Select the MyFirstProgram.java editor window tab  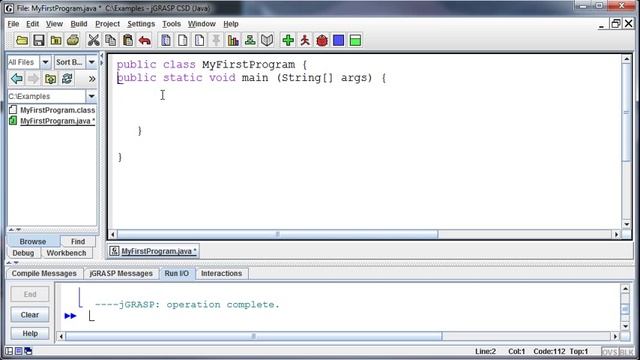[x=154, y=251]
